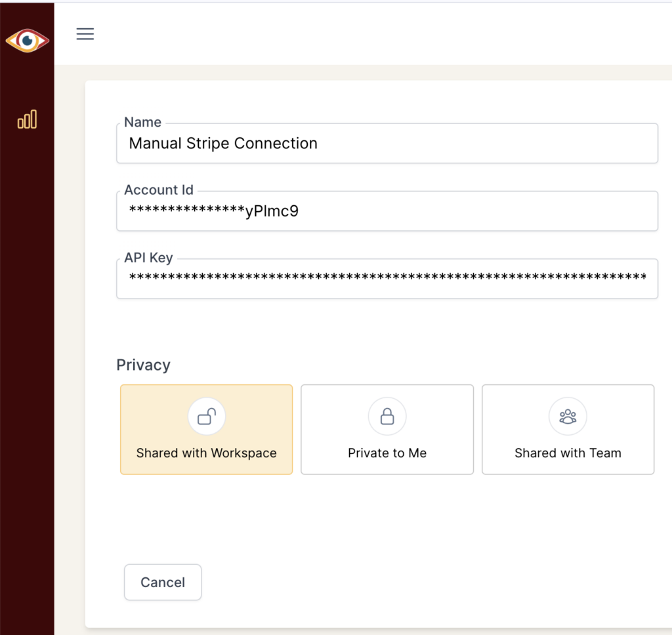Click the Name input field
Viewport: 672px width, 635px height.
387,143
